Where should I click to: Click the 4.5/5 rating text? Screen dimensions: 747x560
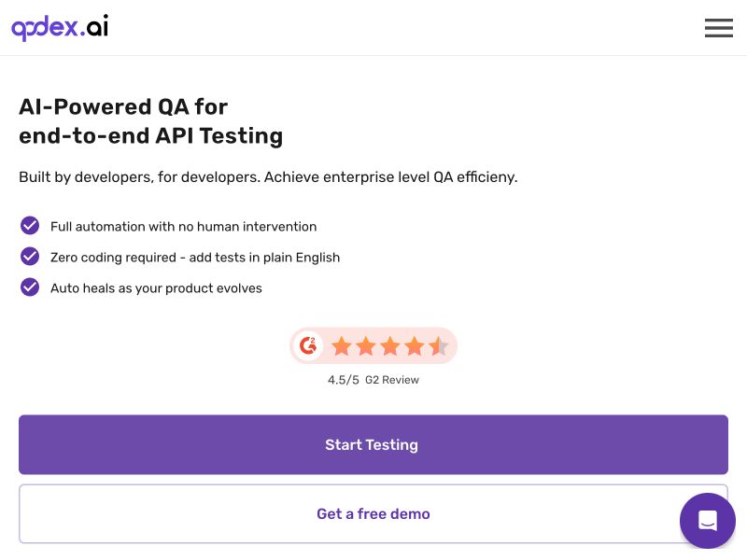coord(342,380)
